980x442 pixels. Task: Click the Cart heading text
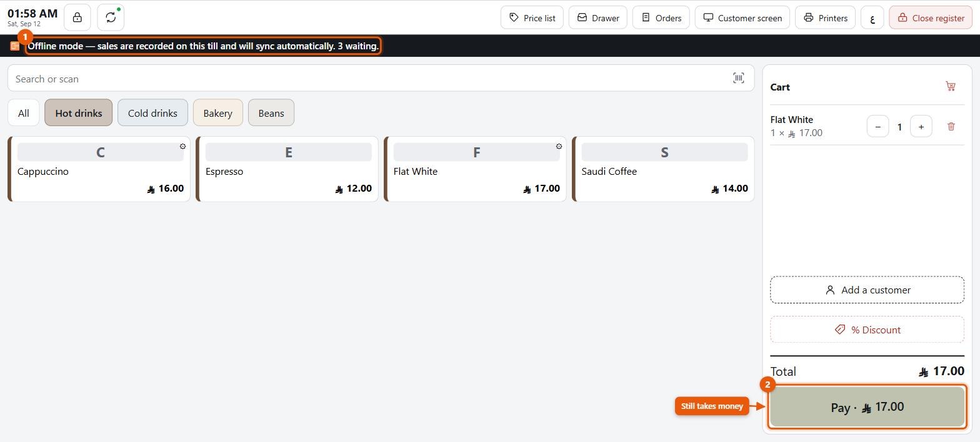[780, 87]
